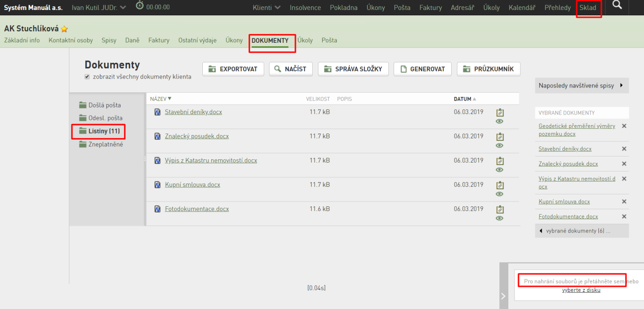Click clipboard icon for Kupní smlouva.docx
644x309 pixels.
(x=499, y=185)
